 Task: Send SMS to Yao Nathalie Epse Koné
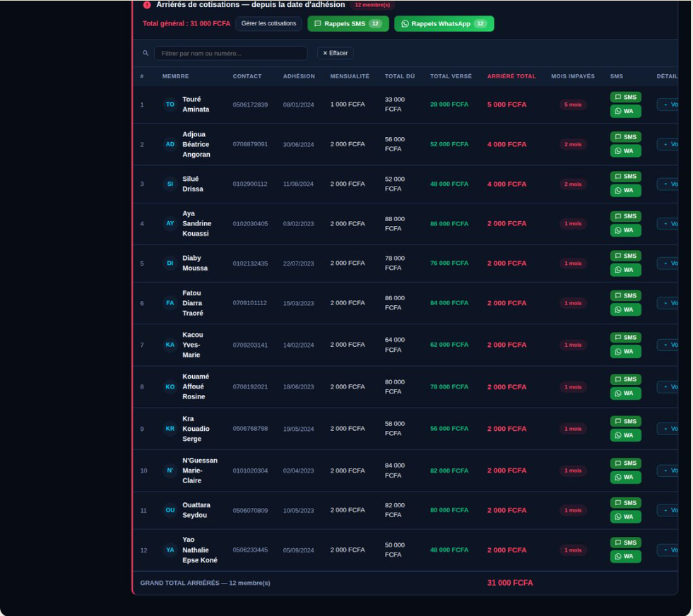[x=625, y=543]
